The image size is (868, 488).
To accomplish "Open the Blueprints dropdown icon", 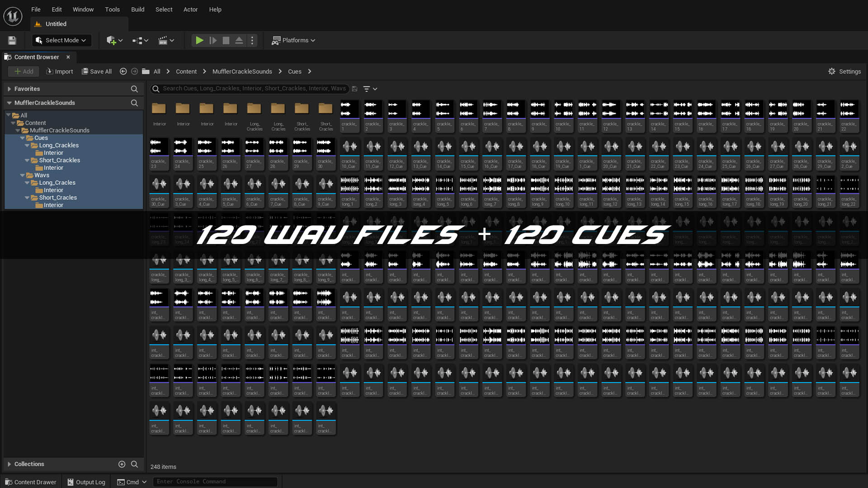I will pyautogui.click(x=140, y=41).
